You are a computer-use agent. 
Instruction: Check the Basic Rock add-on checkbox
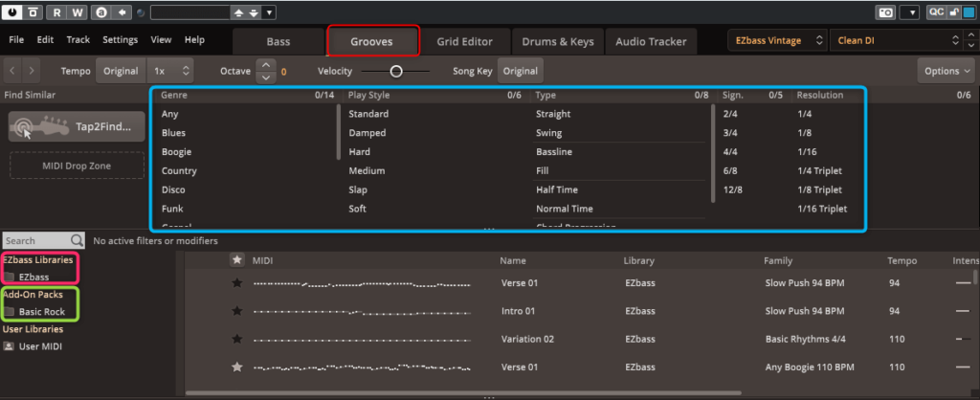coord(10,311)
